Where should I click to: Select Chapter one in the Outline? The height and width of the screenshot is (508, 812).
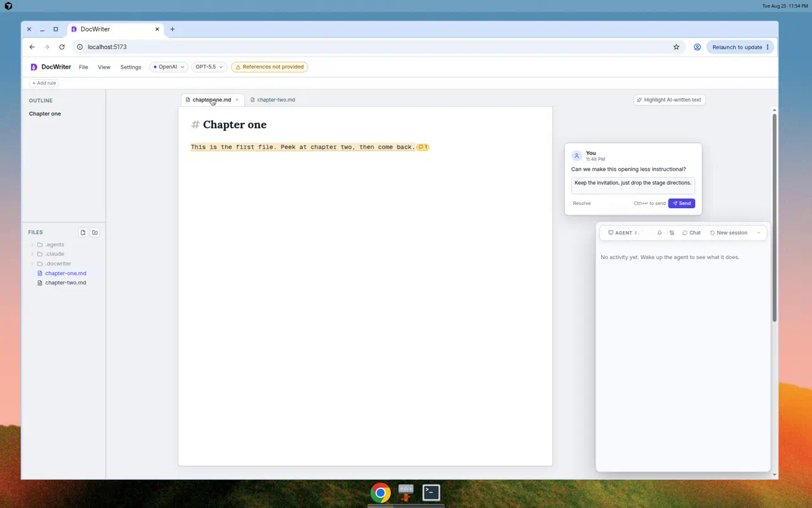click(45, 114)
